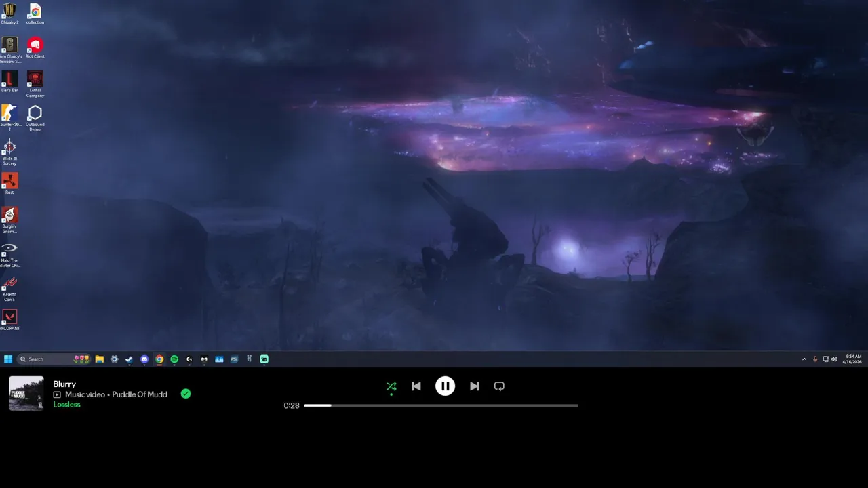Click the Burglin' Gnomes desktop icon
The width and height of the screenshot is (868, 488).
point(9,220)
